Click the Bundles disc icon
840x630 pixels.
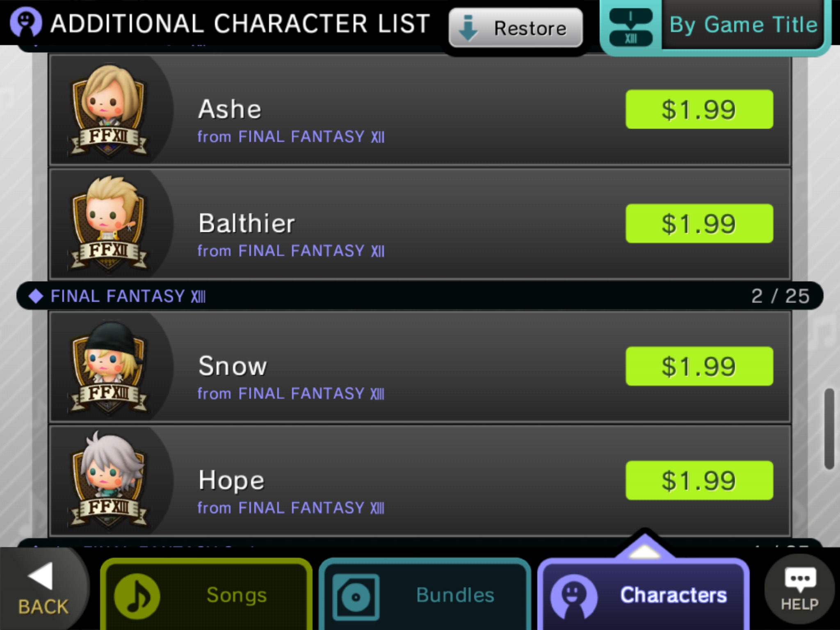tap(356, 597)
